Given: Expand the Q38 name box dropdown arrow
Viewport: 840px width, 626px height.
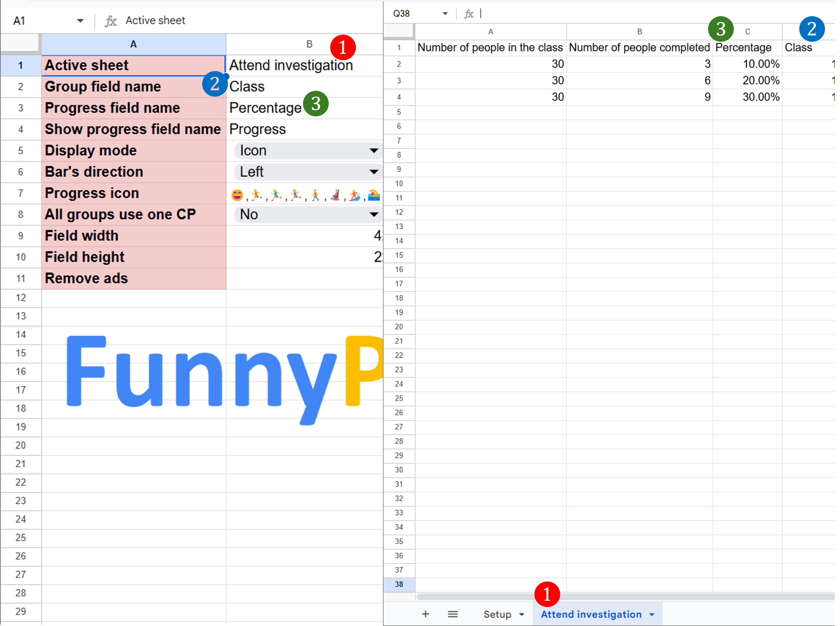Looking at the screenshot, I should (x=445, y=14).
